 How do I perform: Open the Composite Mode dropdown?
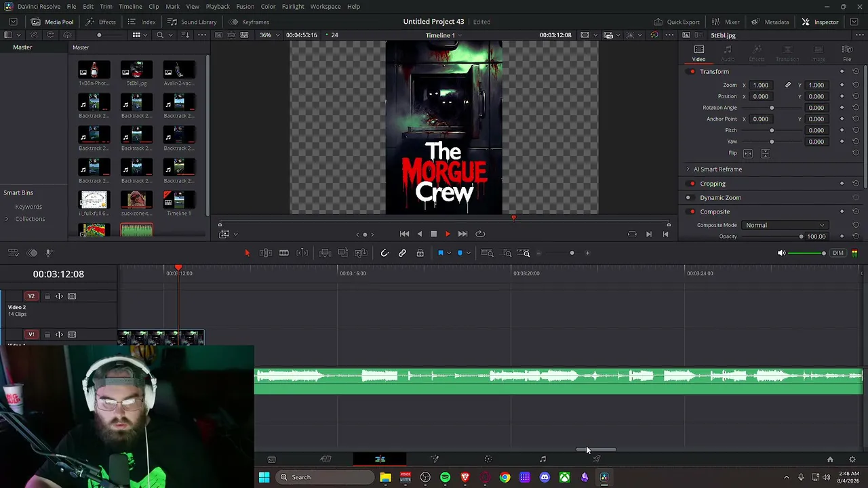[x=785, y=225]
